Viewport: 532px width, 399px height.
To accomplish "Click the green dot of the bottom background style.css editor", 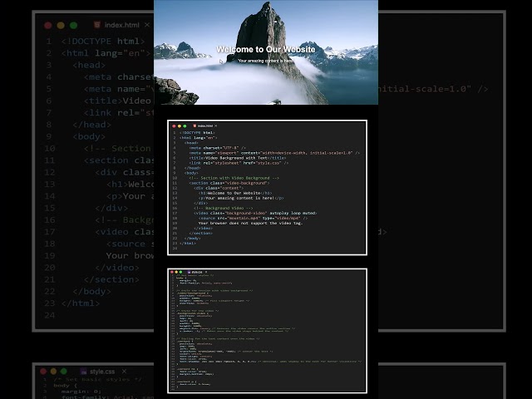I will tap(63, 372).
